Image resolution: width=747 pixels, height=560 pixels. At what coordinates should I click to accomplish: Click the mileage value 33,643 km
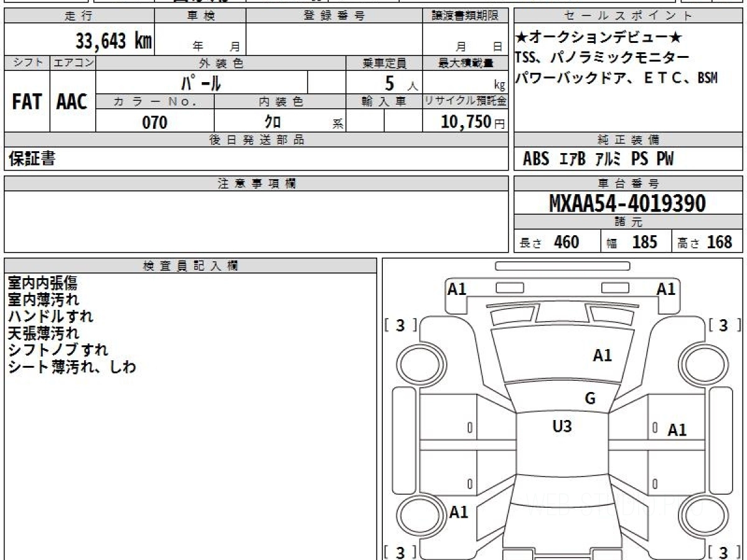[x=114, y=41]
